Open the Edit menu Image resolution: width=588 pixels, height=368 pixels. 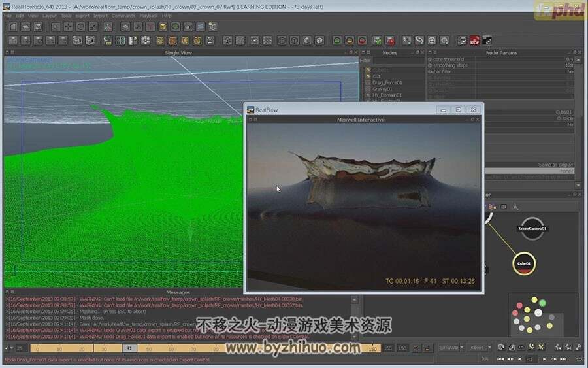pyautogui.click(x=20, y=16)
